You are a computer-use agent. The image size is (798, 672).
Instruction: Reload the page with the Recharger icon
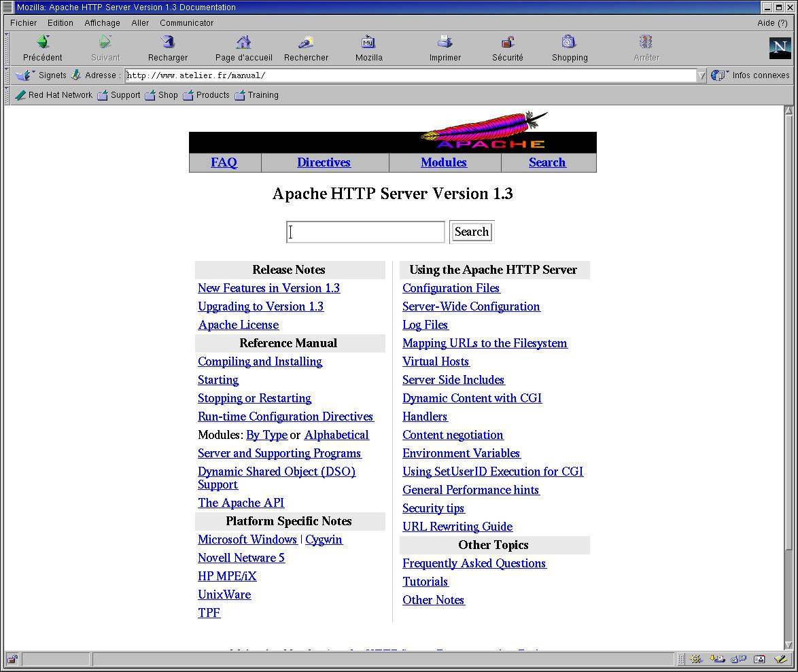click(168, 41)
